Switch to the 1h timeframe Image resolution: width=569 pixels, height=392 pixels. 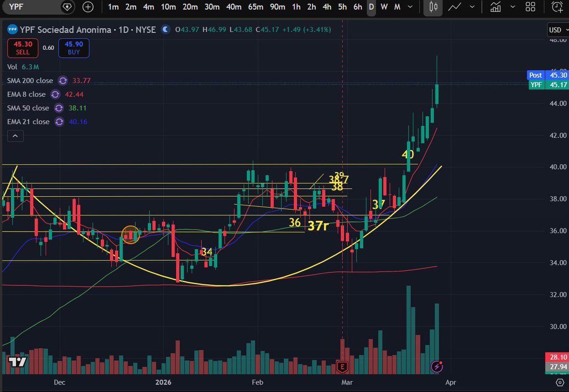tap(296, 7)
